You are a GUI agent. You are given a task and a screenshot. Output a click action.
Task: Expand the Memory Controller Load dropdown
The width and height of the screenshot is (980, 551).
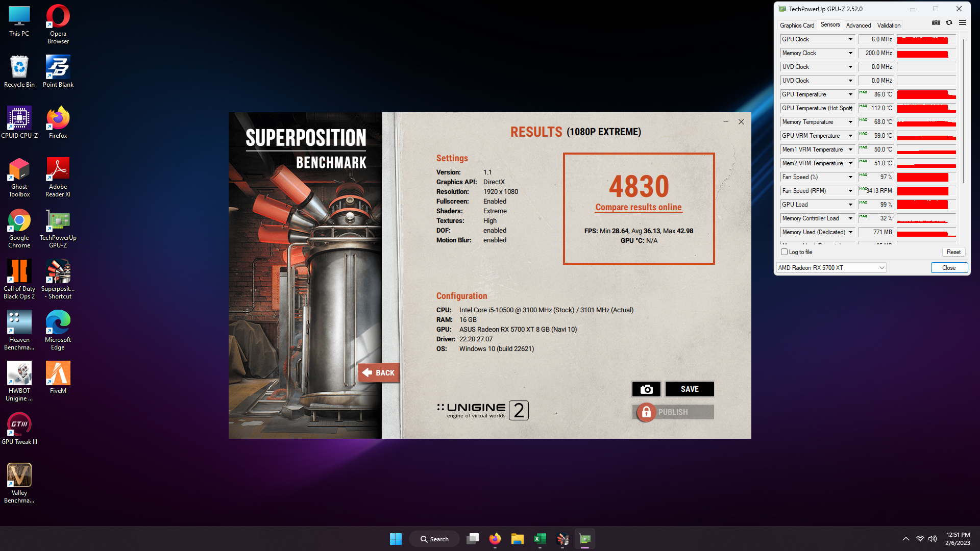[x=850, y=218]
